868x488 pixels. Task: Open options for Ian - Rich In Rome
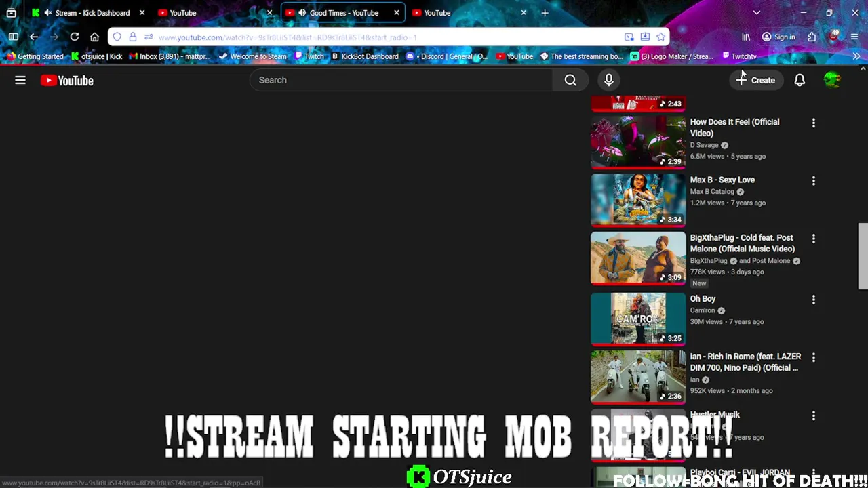coord(813,357)
